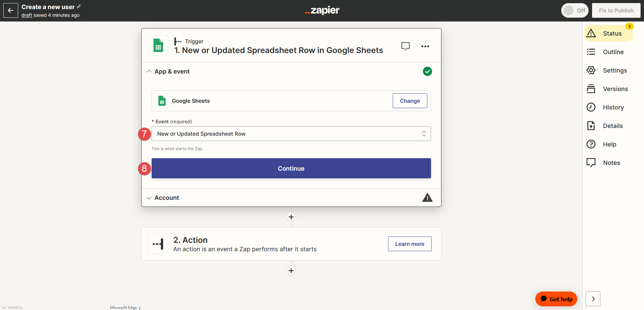
Task: Click the Account warning triangle icon
Action: pos(427,197)
